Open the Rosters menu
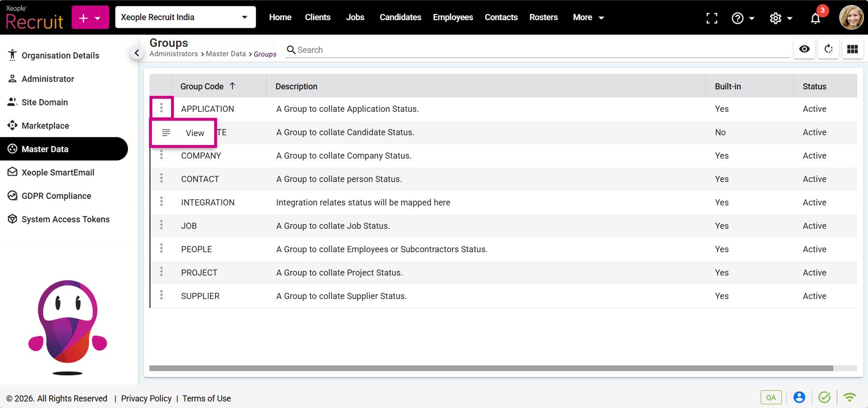Screen dimensions: 868x408 click(x=544, y=17)
